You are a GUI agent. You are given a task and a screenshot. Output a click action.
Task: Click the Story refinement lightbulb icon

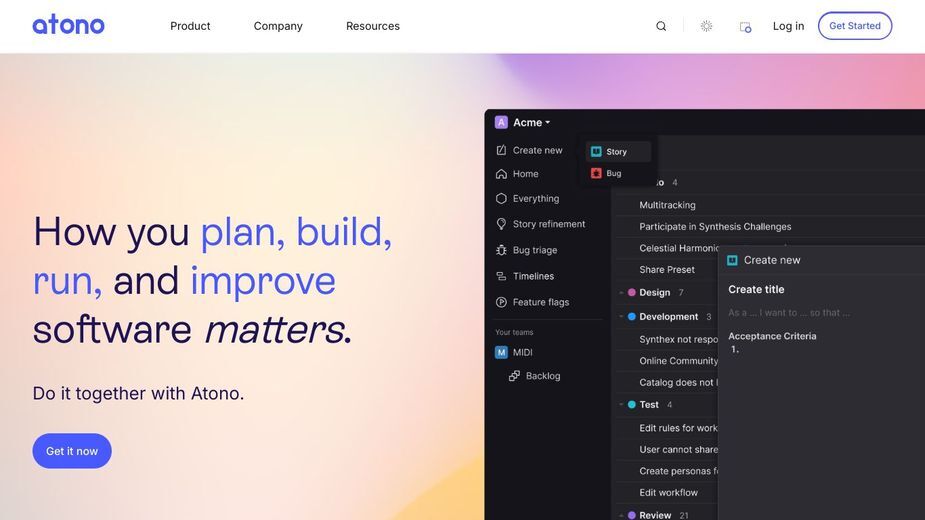[501, 224]
